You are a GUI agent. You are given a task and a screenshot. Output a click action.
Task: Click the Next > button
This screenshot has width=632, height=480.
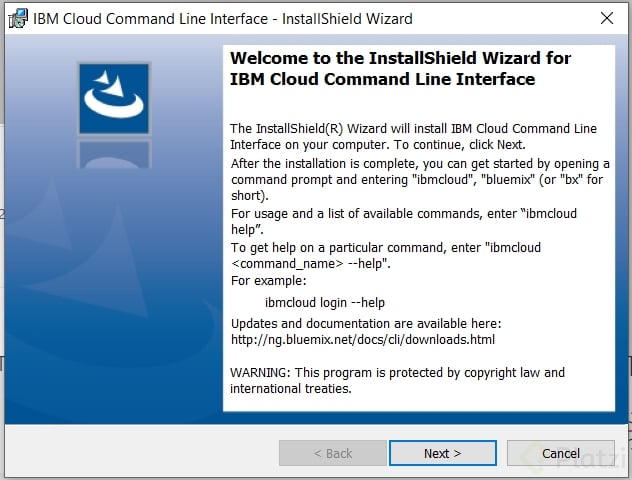coord(443,453)
